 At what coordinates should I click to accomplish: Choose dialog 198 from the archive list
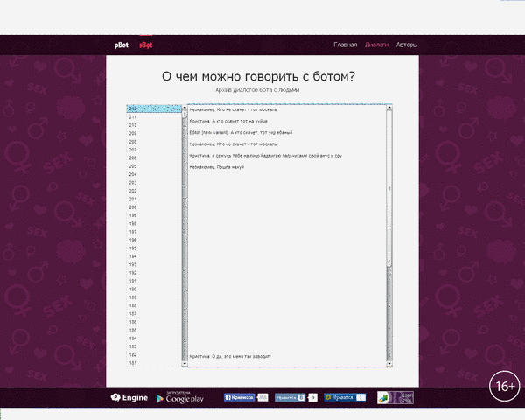point(154,223)
